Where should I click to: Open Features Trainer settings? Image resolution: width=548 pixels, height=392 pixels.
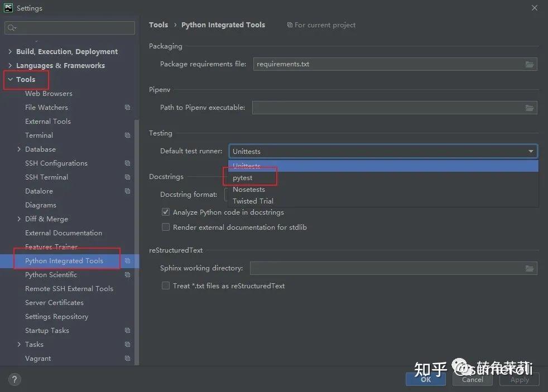tap(51, 247)
